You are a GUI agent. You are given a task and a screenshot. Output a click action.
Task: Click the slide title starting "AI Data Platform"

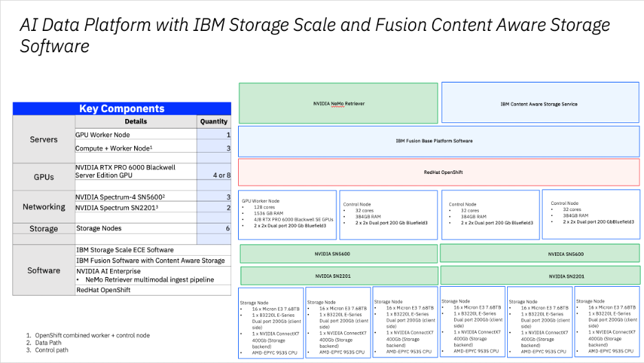coord(314,35)
